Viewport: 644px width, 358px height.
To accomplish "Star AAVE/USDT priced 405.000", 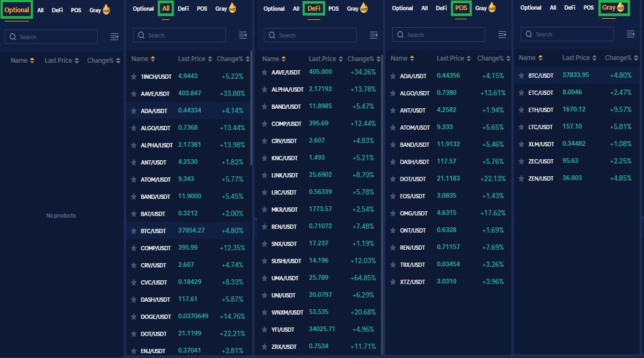I will click(265, 72).
